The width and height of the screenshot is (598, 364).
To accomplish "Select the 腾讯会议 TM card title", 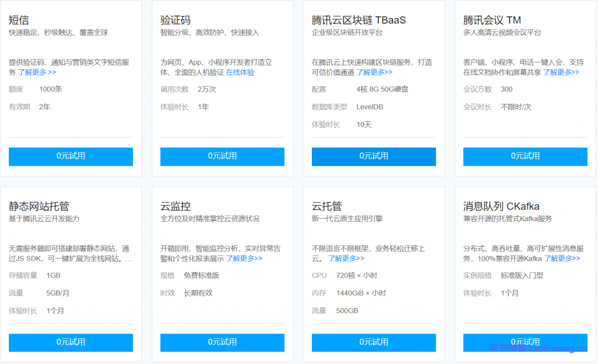I will (x=492, y=20).
